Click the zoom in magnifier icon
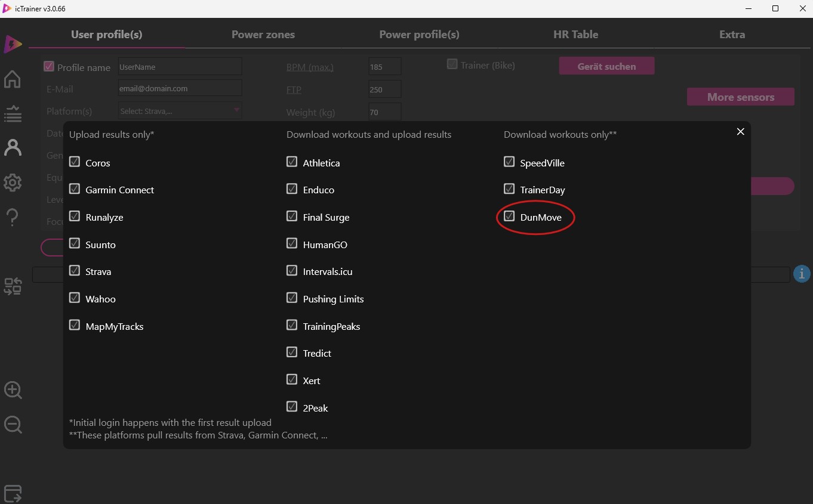 pyautogui.click(x=13, y=391)
